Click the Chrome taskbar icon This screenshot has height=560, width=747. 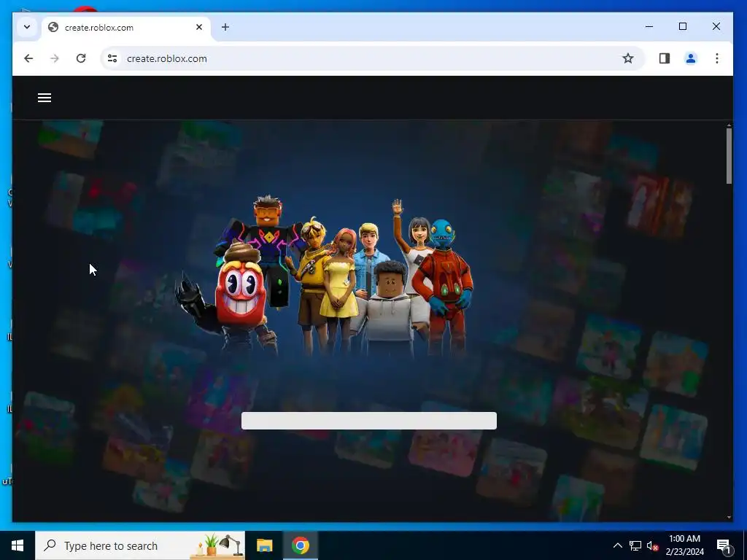301,545
